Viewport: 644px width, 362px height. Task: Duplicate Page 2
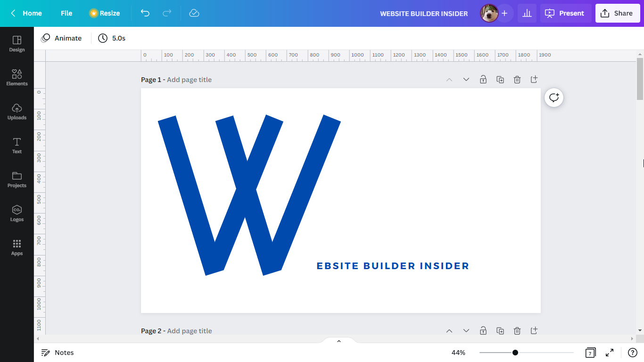[500, 331]
